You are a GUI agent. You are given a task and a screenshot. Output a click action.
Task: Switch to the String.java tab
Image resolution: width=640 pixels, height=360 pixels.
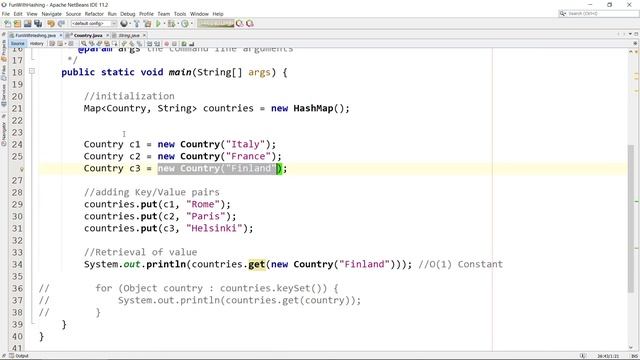coord(129,36)
